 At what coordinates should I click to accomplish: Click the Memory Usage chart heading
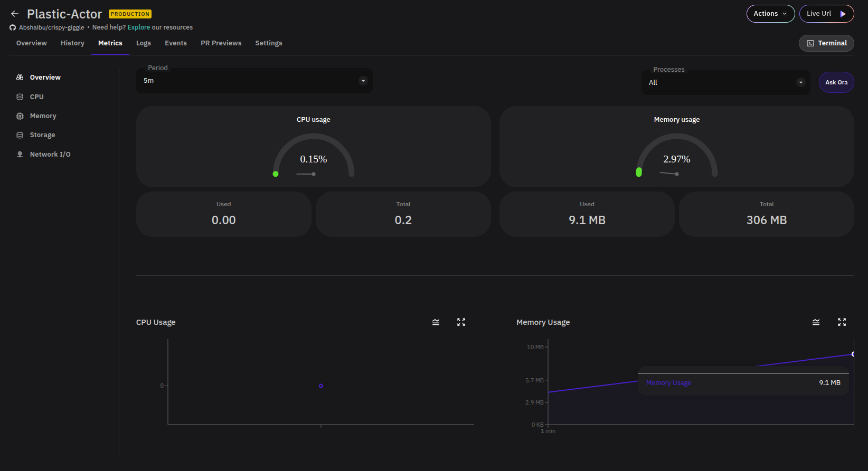tap(543, 322)
